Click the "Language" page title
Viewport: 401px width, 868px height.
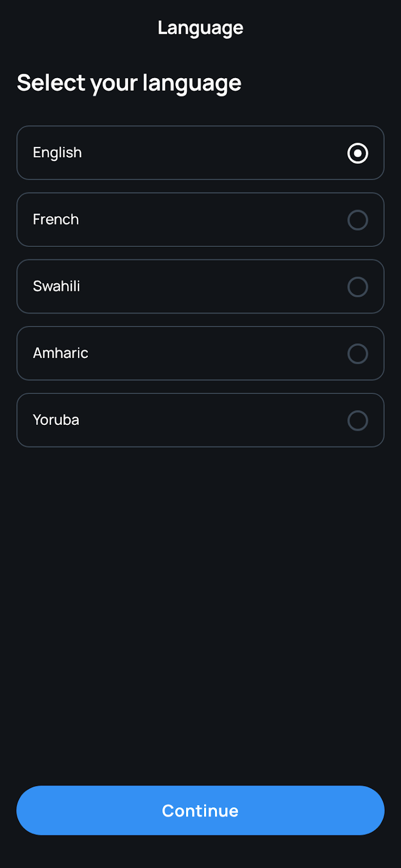200,28
